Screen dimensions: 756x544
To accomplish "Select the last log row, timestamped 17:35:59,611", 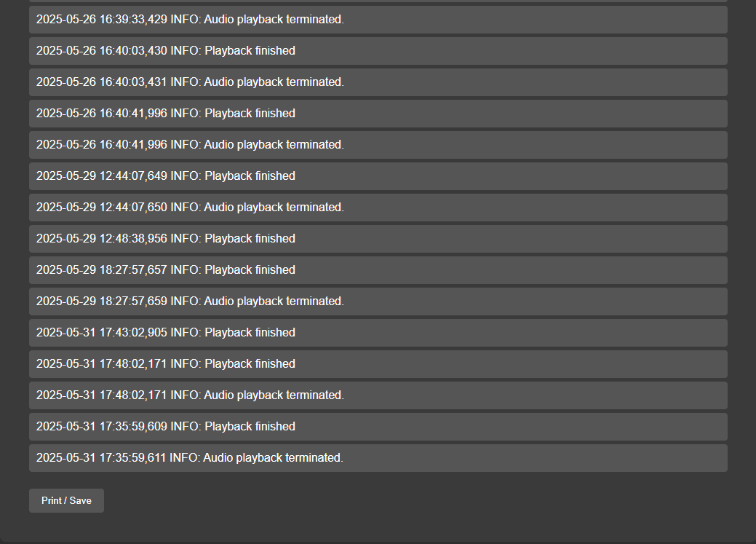I will click(x=378, y=458).
